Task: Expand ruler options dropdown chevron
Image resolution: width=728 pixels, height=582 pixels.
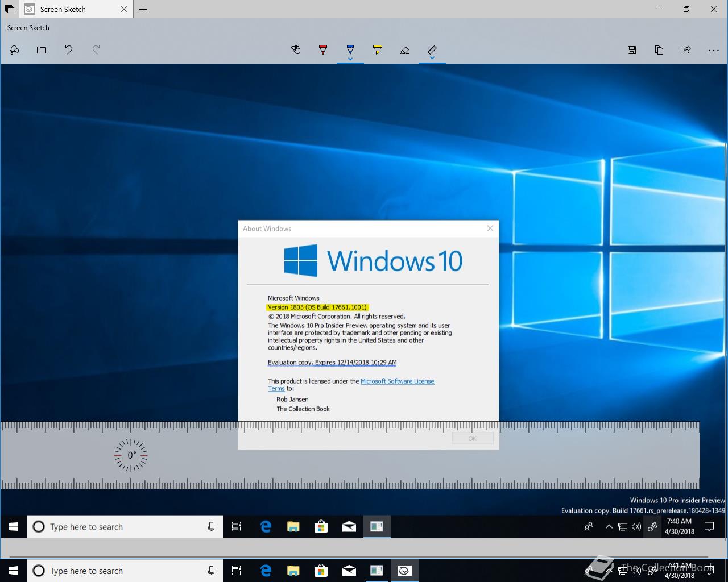Action: (432, 59)
